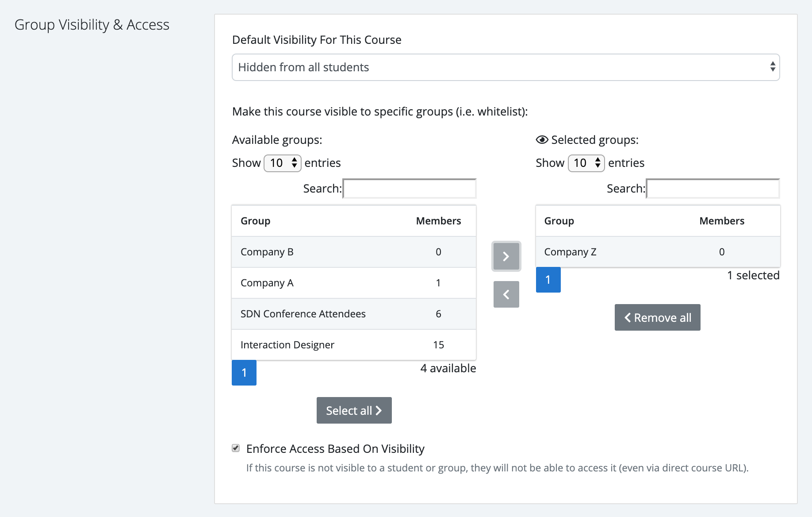Go to page 1 of selected groups
The height and width of the screenshot is (517, 812).
coord(548,280)
